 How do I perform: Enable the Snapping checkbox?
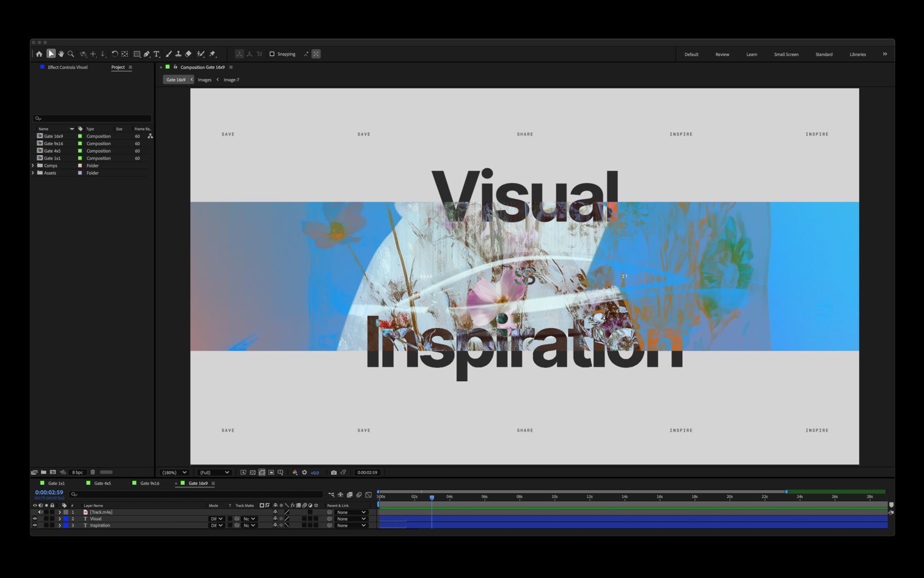272,54
